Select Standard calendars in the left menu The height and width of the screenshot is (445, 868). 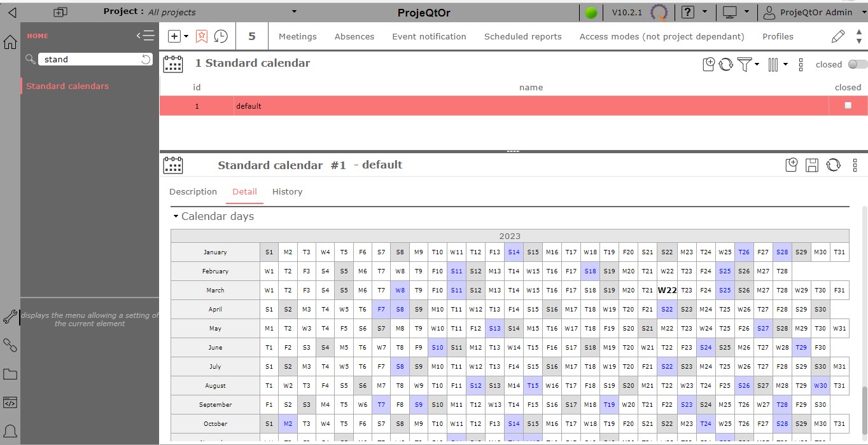67,86
